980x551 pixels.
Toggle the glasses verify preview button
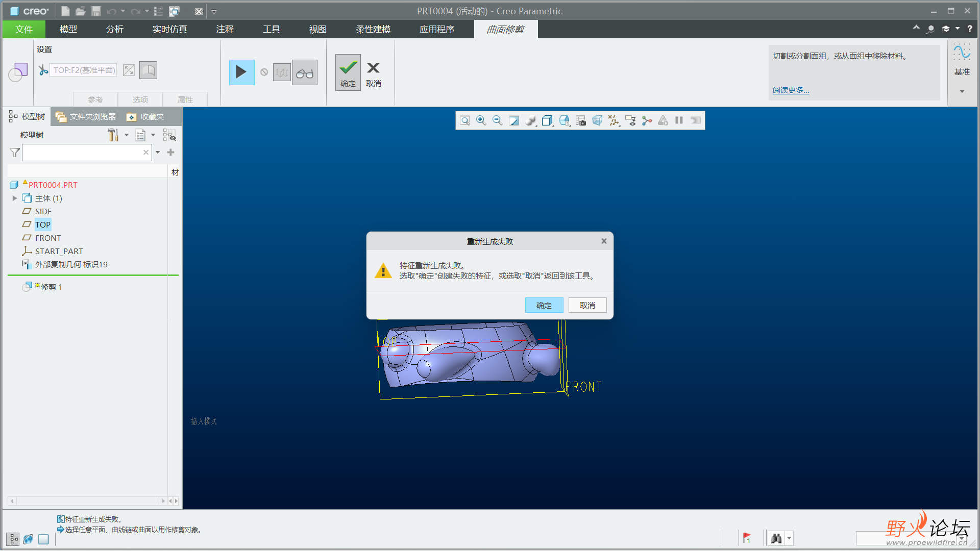pyautogui.click(x=305, y=72)
